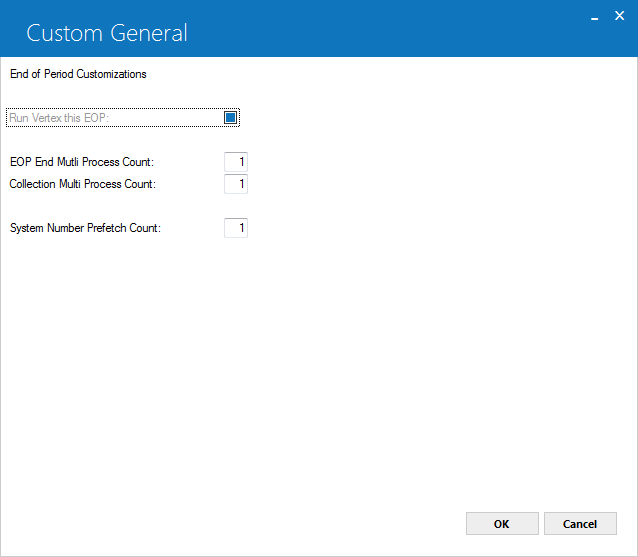The width and height of the screenshot is (638, 557).
Task: Close the Custom General dialog
Action: (619, 16)
